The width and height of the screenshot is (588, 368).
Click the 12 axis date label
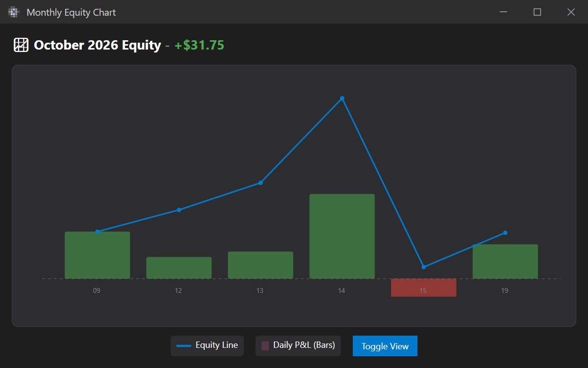[178, 290]
